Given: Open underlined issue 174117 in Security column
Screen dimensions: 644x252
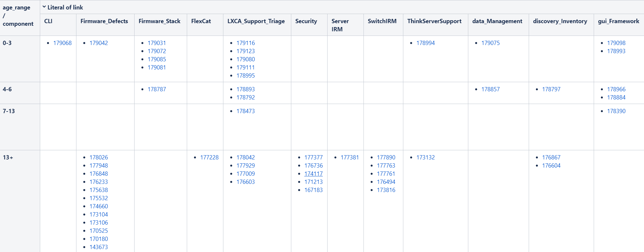Looking at the screenshot, I should [314, 173].
